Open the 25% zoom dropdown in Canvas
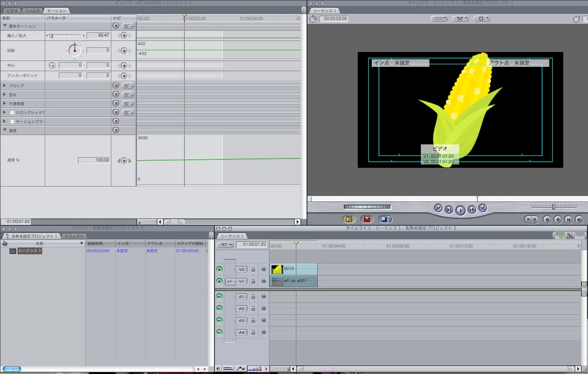Image resolution: width=588 pixels, height=374 pixels. (x=439, y=19)
